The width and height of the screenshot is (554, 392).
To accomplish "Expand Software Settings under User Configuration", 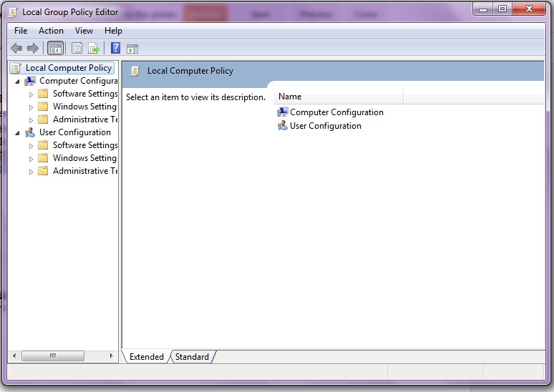I will pyautogui.click(x=31, y=146).
